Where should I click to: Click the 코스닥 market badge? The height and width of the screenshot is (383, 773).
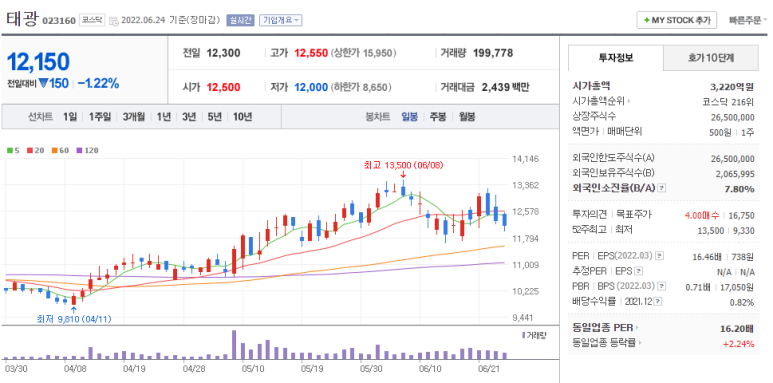tap(93, 21)
